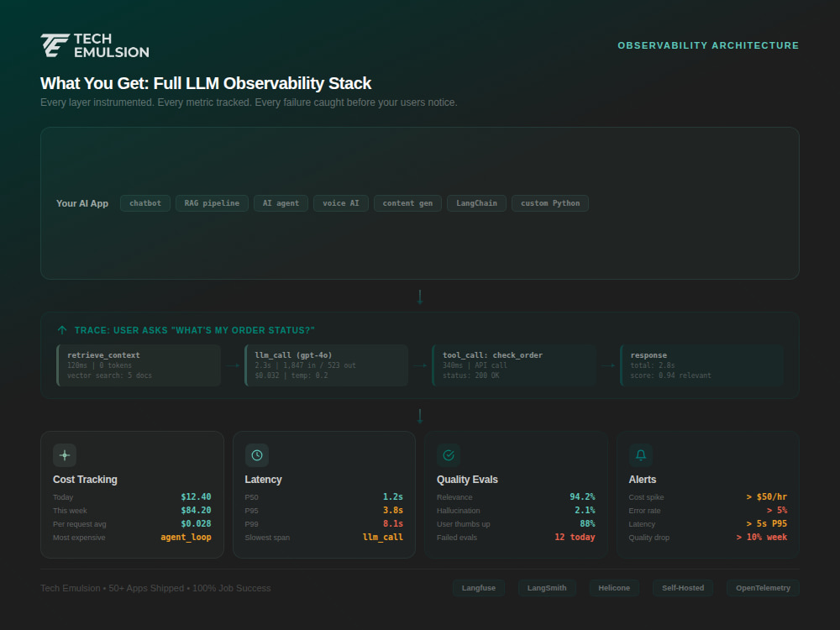Click the P99 value 8.1s
Viewport: 840px width, 630px height.
pos(392,523)
